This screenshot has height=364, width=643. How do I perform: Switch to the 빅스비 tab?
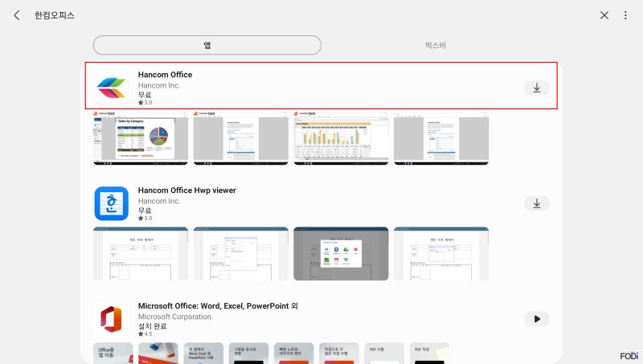point(435,45)
